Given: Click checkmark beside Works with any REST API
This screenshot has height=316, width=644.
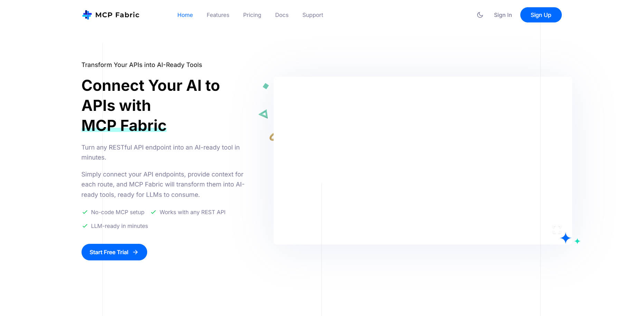Looking at the screenshot, I should tap(153, 212).
